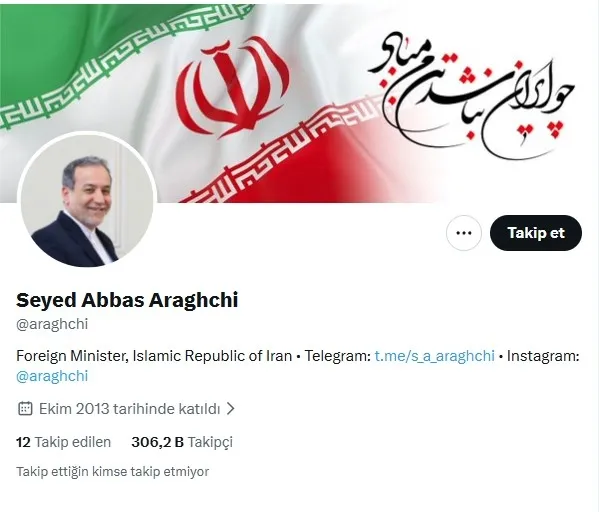The height and width of the screenshot is (512, 599).
Task: Open the @araghchi Instagram link in bio
Action: click(x=52, y=376)
